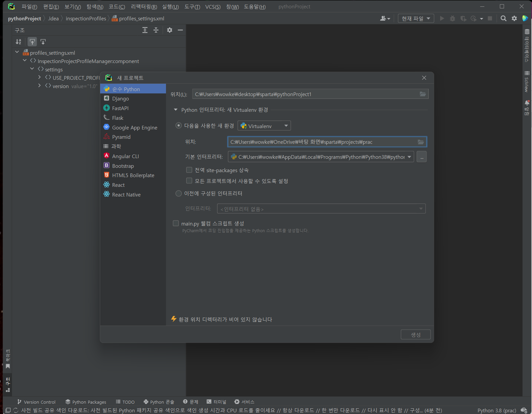Click the expand all icon in structure panel
532x414 pixels.
[145, 30]
